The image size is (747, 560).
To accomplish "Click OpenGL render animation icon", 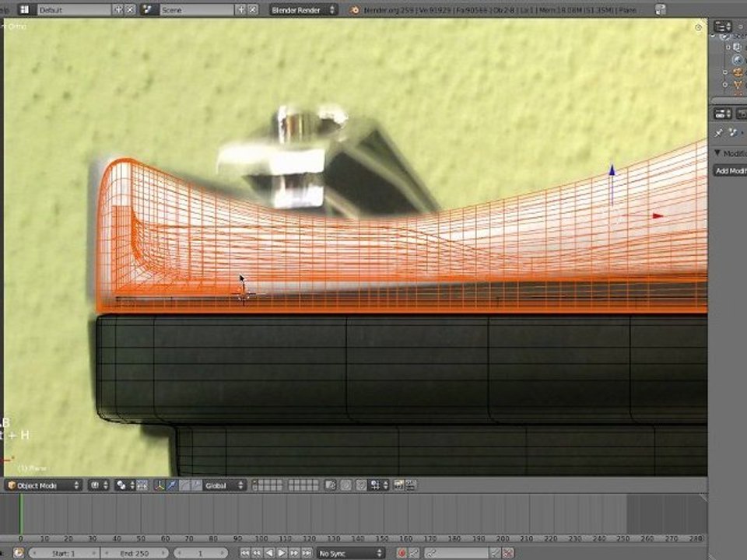I will click(x=410, y=485).
